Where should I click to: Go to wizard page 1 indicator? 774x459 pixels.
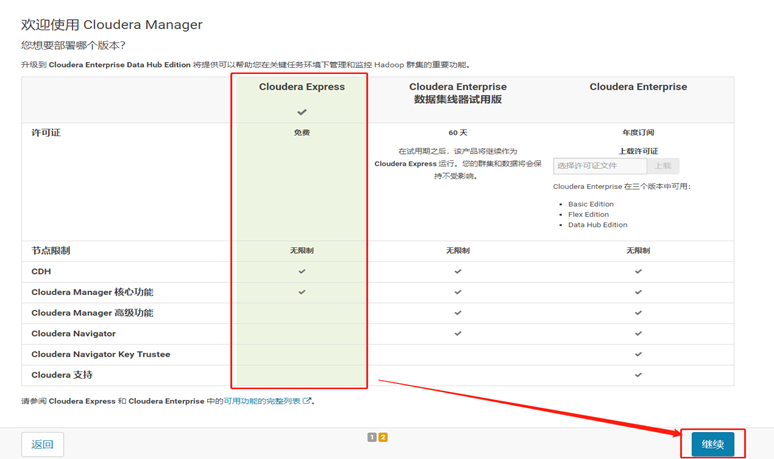[x=372, y=437]
